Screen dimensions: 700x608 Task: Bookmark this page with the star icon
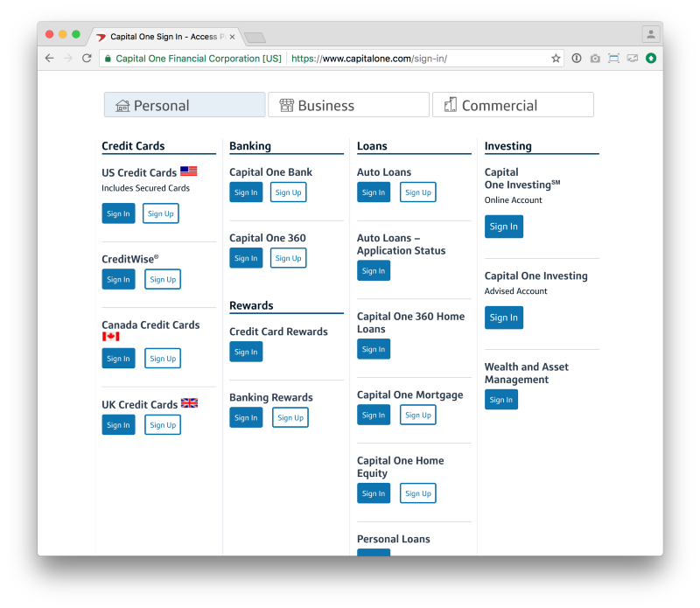click(556, 59)
